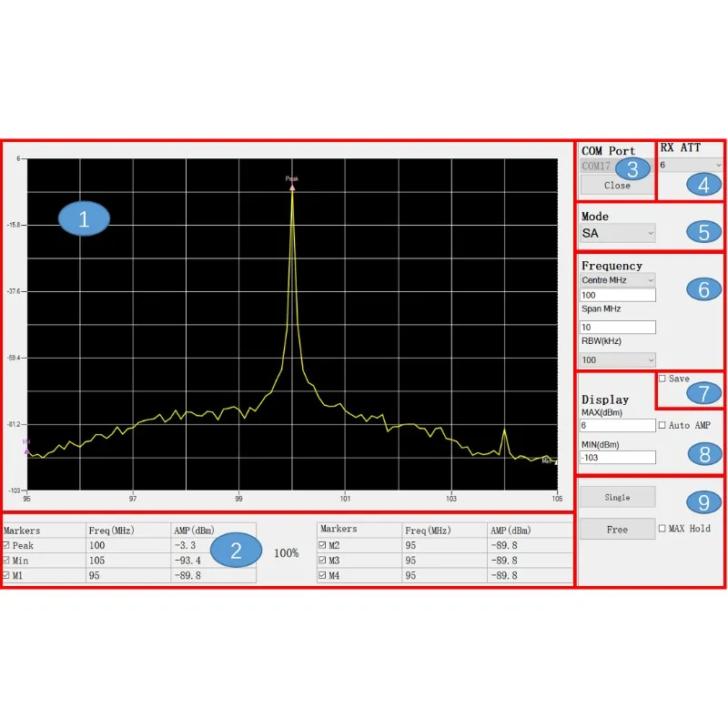
Task: Click the Peak marker triangle on spectrum
Action: pos(292,187)
